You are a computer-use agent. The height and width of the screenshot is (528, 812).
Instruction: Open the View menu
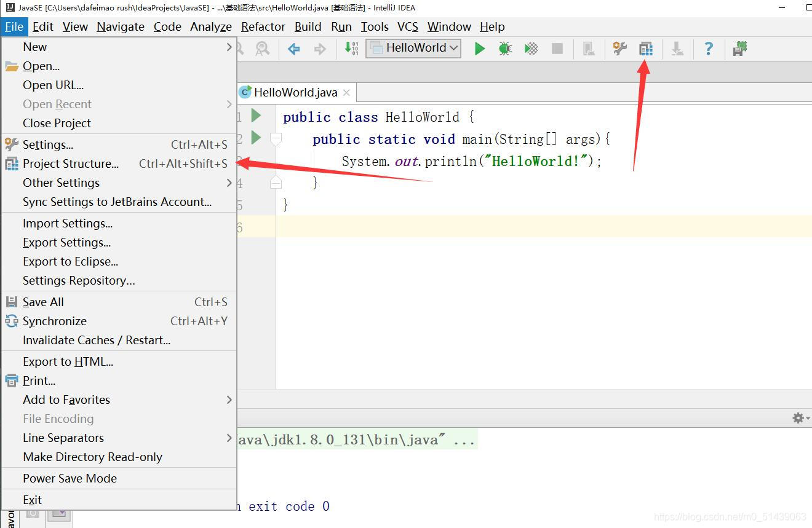[x=75, y=26]
